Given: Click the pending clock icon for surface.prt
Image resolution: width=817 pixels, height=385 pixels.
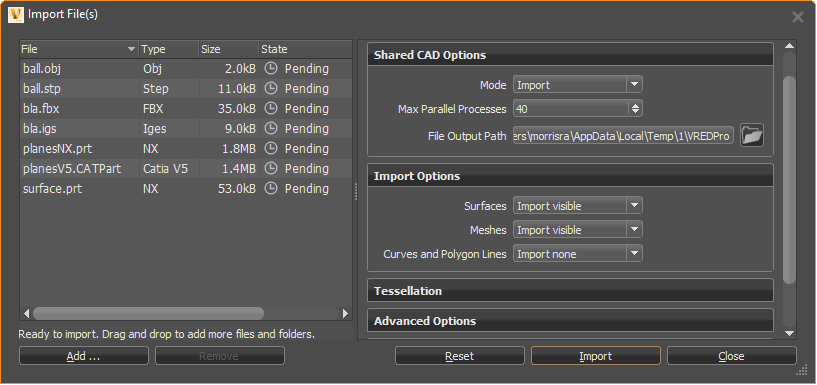Looking at the screenshot, I should pos(270,189).
